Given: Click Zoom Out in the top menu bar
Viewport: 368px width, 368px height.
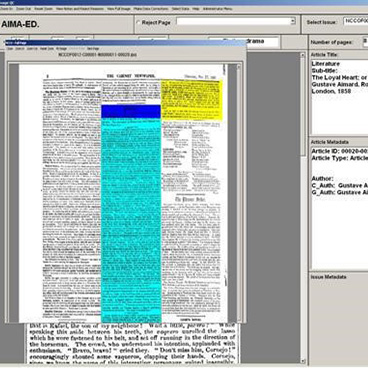Looking at the screenshot, I should click(23, 9).
